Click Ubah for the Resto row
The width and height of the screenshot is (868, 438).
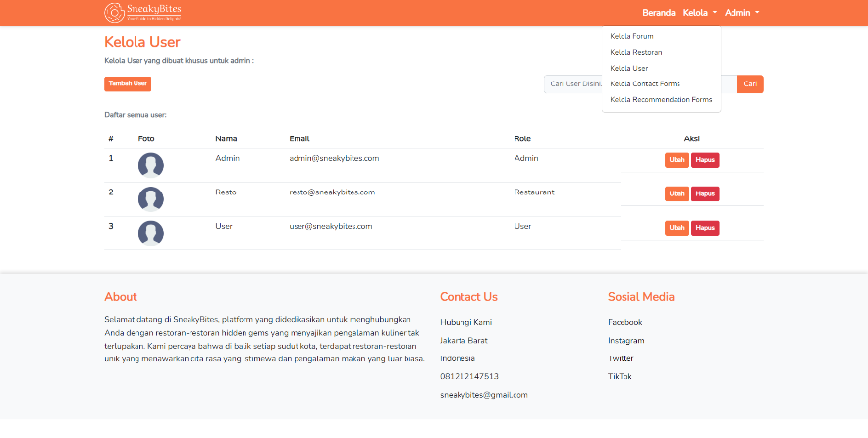tap(677, 193)
